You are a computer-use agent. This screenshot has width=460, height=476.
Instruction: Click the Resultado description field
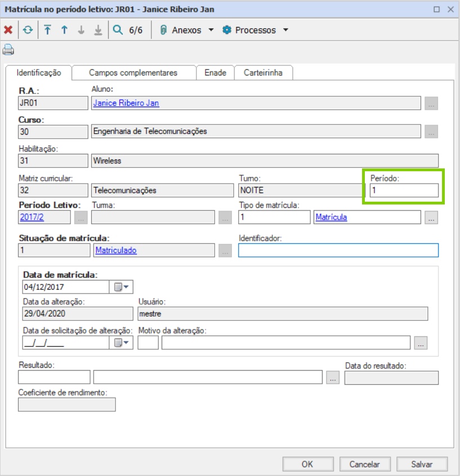(x=208, y=377)
